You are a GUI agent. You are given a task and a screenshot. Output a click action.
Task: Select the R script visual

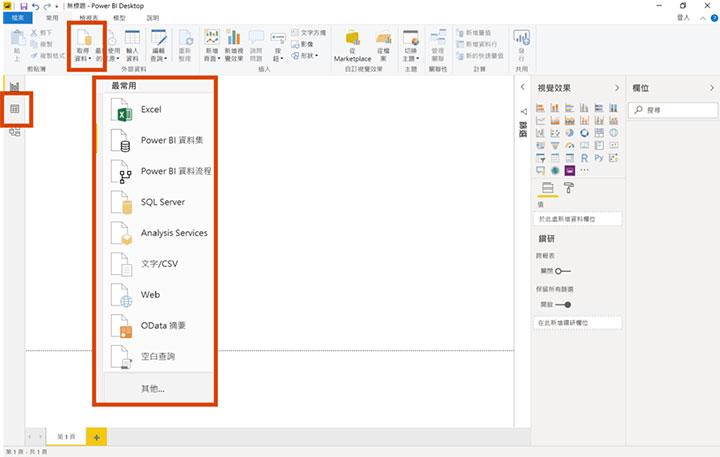point(584,158)
